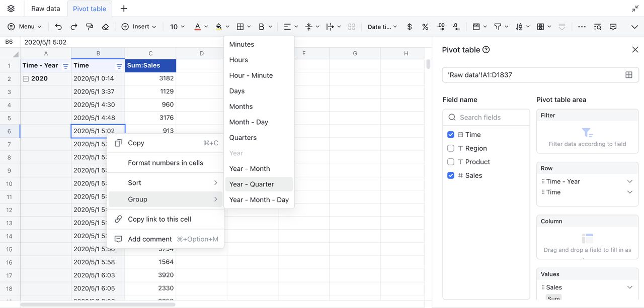The width and height of the screenshot is (644, 308).
Task: Click the clear formatting eraser icon
Action: pyautogui.click(x=105, y=27)
